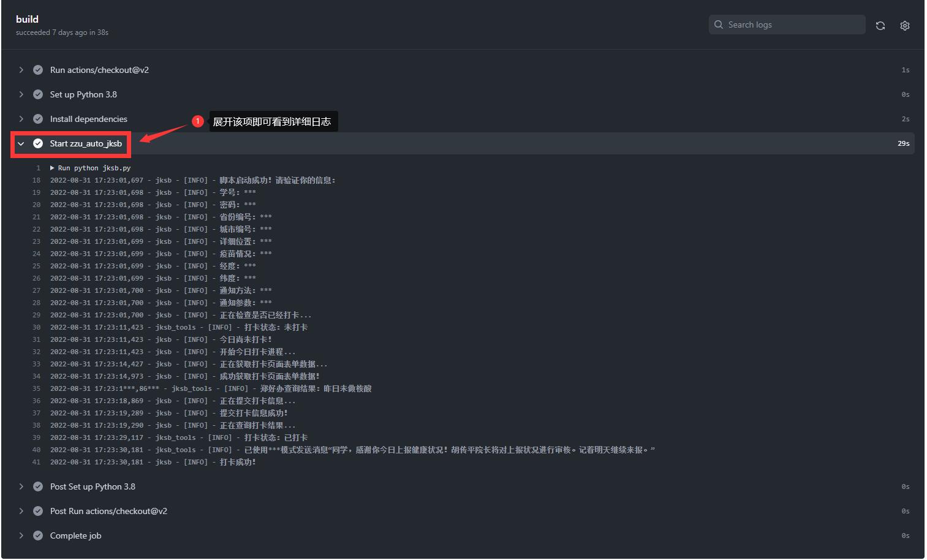
Task: Select the Complete job step label
Action: tap(76, 535)
